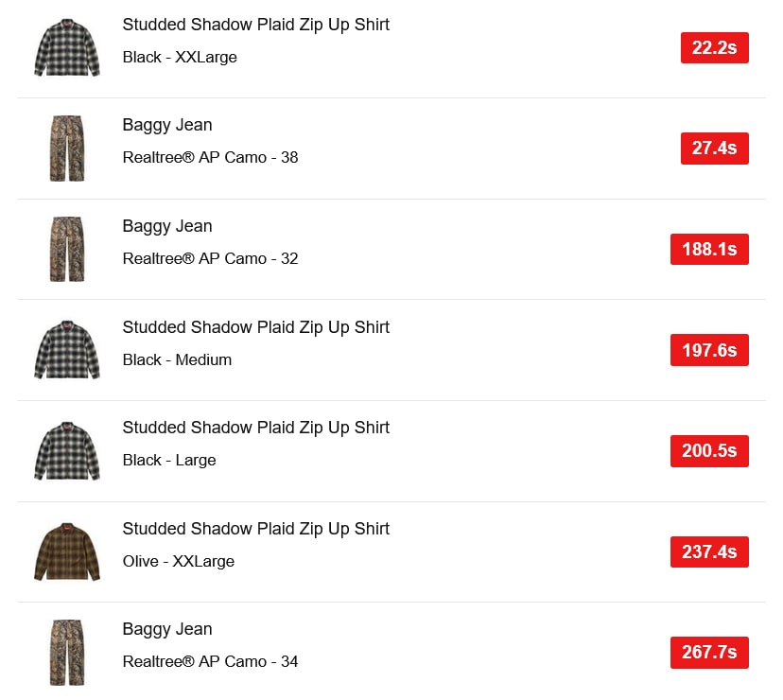Click the 22.2s sellout time badge
The width and height of the screenshot is (783, 700).
coord(714,48)
